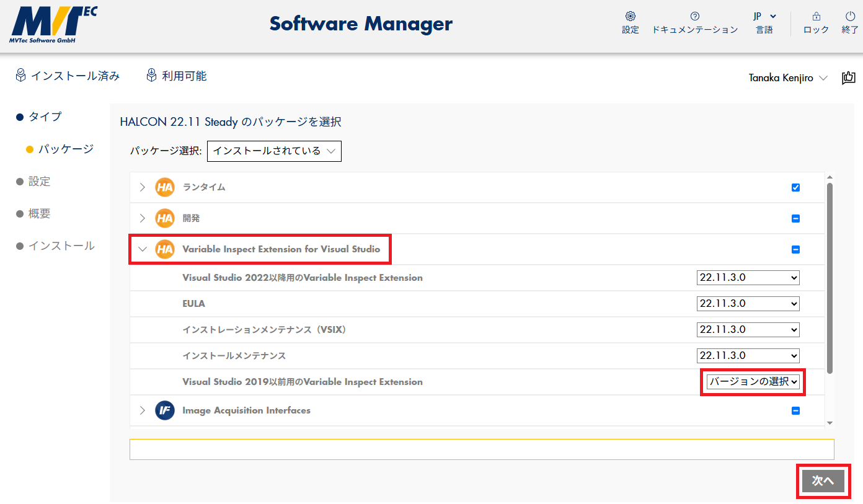Click the power icon to exit
This screenshot has width=863, height=504.
tap(850, 17)
